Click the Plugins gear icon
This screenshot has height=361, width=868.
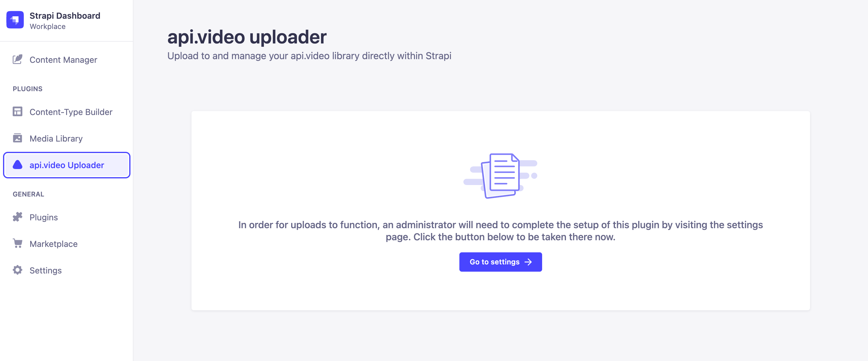click(18, 217)
